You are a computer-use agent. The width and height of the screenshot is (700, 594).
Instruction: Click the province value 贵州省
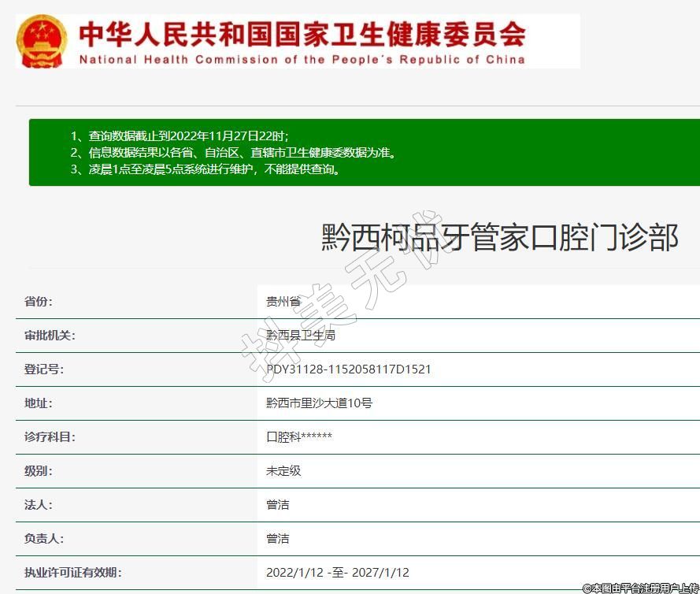(283, 302)
